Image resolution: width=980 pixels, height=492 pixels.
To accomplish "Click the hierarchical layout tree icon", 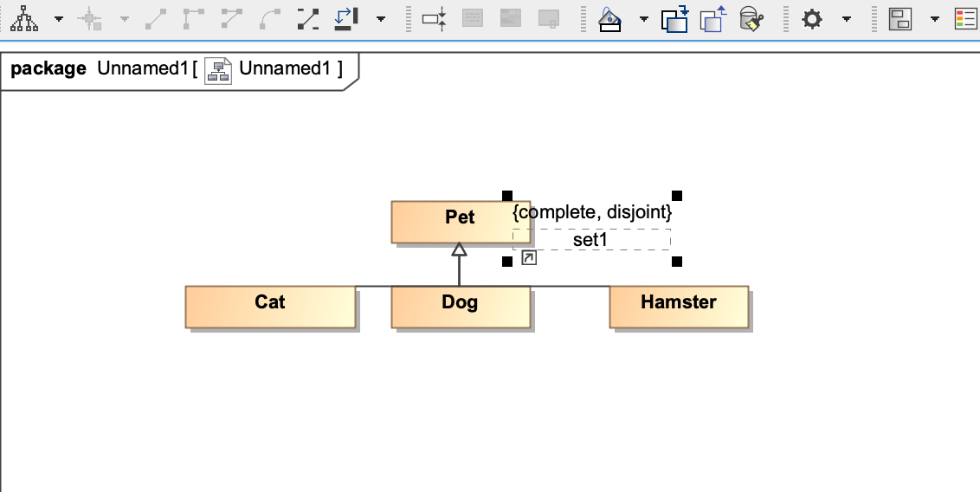I will pyautogui.click(x=24, y=19).
